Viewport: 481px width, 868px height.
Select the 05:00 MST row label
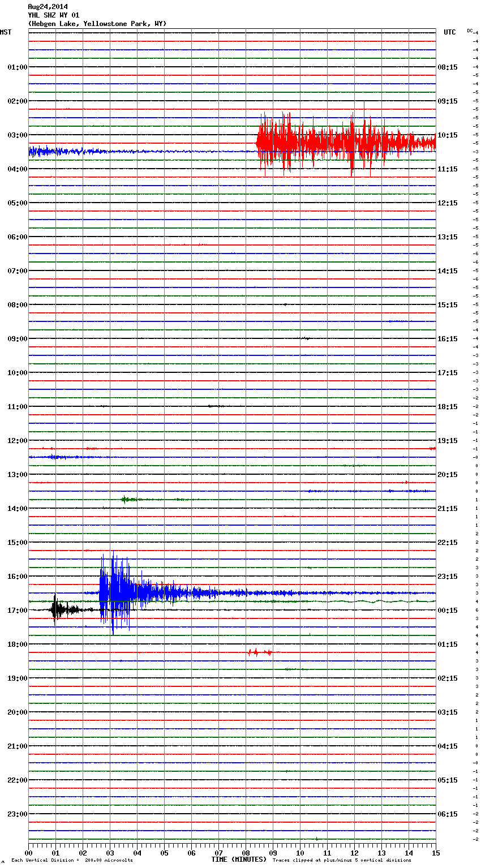click(x=17, y=203)
